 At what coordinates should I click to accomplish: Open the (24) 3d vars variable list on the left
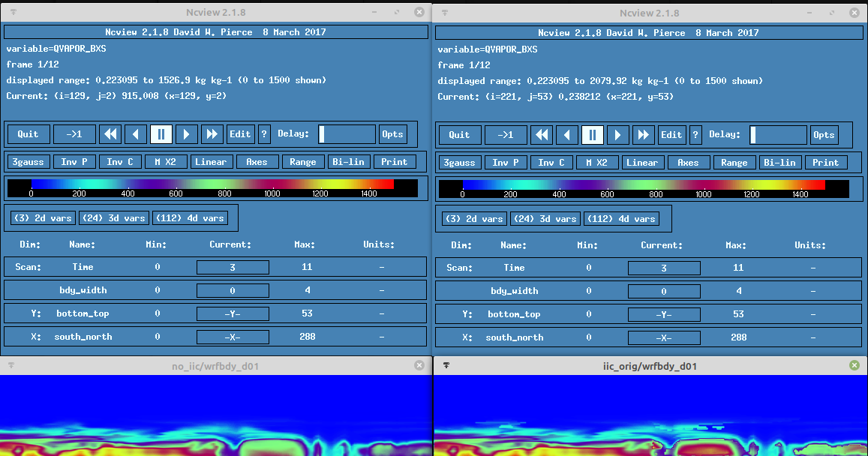coord(113,218)
